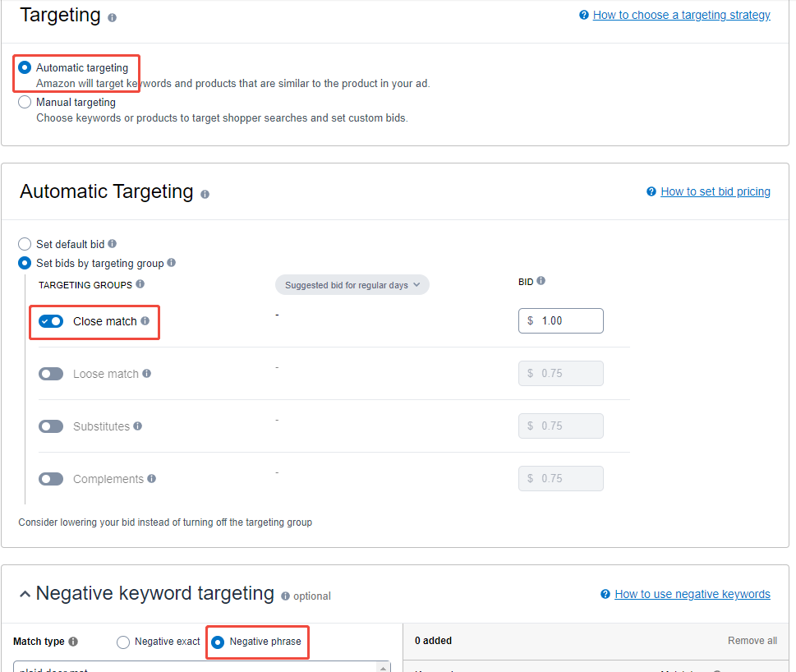This screenshot has width=796, height=672.
Task: Select Set default bid option
Action: pos(25,244)
